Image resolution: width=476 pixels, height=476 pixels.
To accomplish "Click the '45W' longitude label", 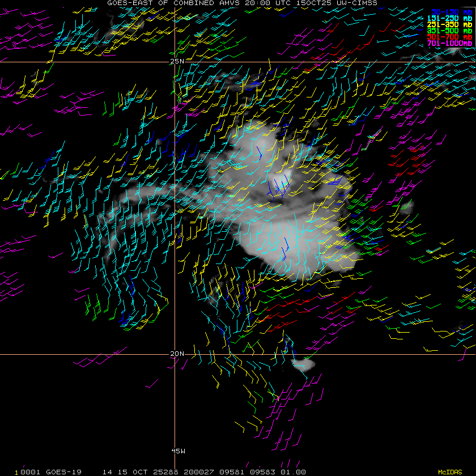I will 178,451.
